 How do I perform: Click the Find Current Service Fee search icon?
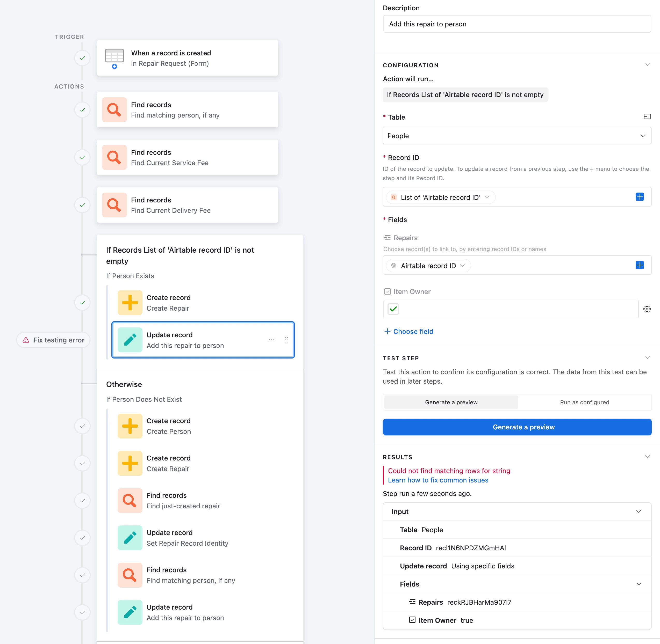(x=114, y=157)
